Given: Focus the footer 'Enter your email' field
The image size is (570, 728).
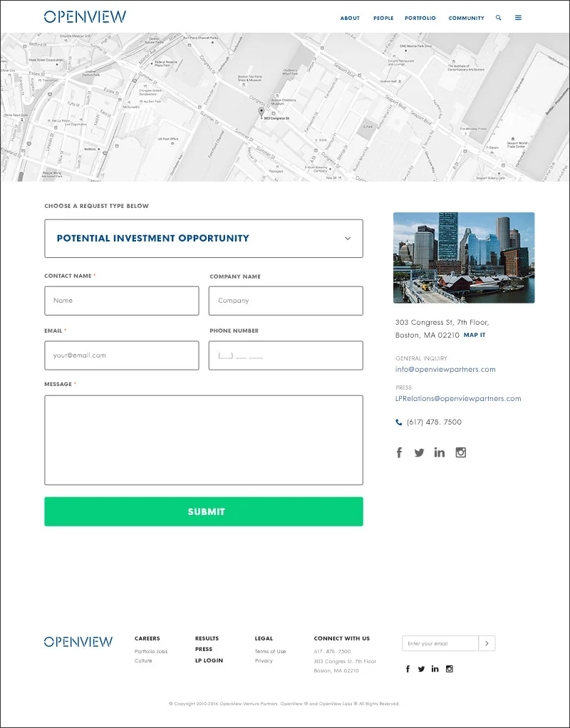Looking at the screenshot, I should click(x=440, y=643).
